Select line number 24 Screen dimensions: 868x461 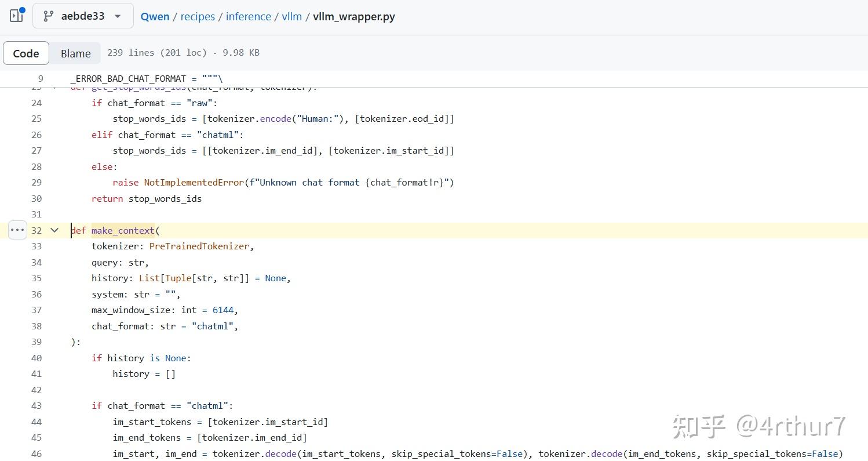pyautogui.click(x=37, y=103)
